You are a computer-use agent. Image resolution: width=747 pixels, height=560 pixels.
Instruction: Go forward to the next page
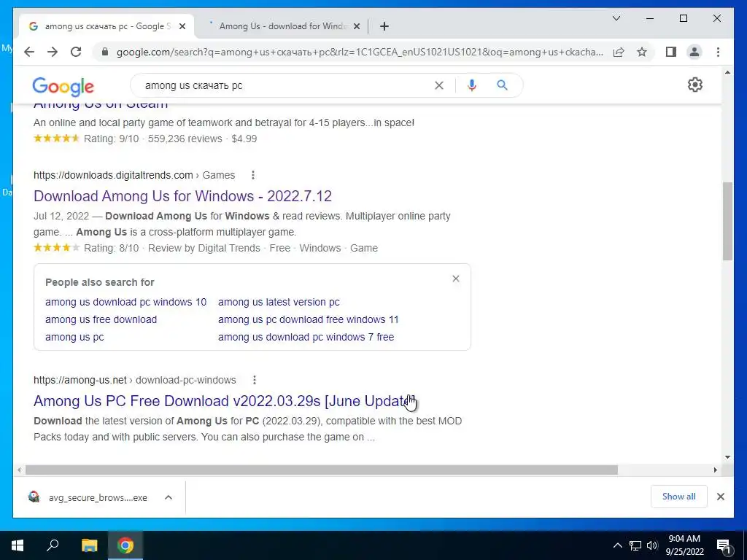click(x=53, y=52)
